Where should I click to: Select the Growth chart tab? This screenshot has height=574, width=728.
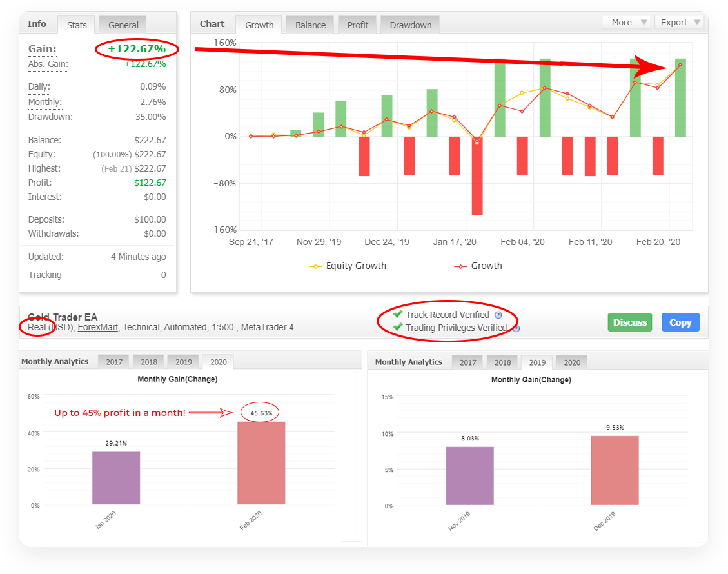(x=259, y=25)
